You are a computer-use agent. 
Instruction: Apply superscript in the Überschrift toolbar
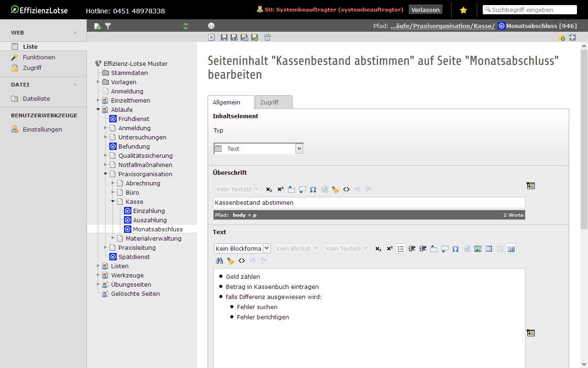(280, 190)
